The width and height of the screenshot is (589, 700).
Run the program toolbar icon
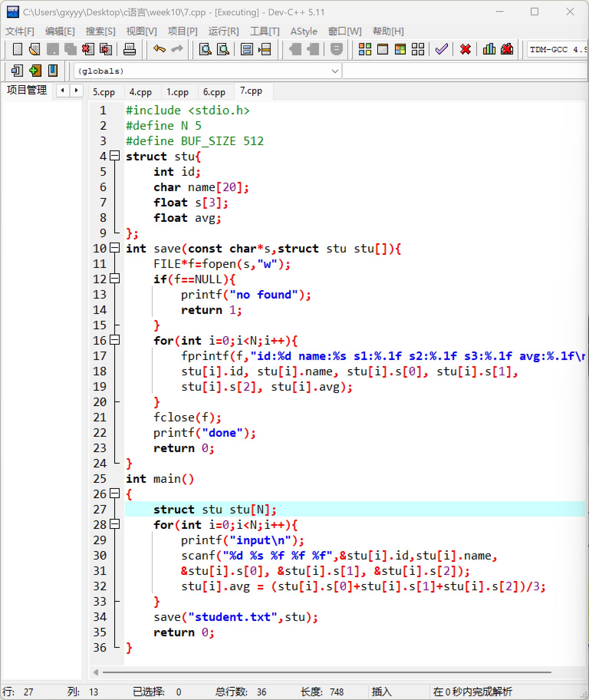383,49
